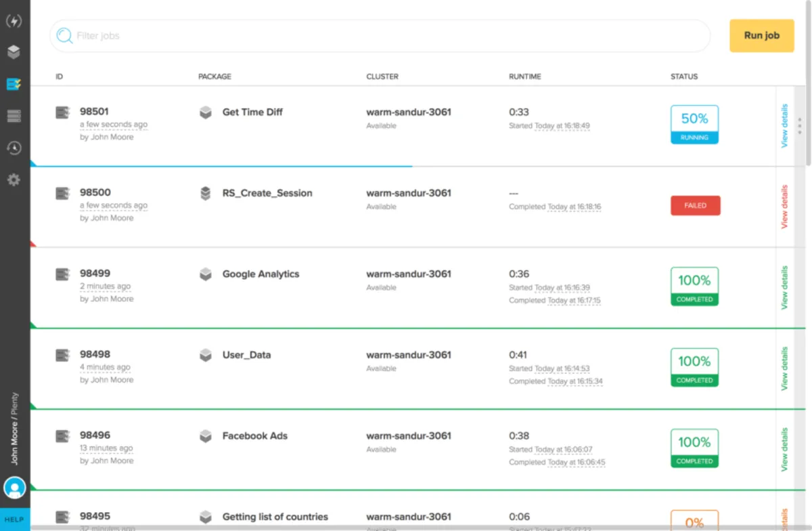This screenshot has width=812, height=531.
Task: Click View details for Facebook Ads job
Action: 785,449
